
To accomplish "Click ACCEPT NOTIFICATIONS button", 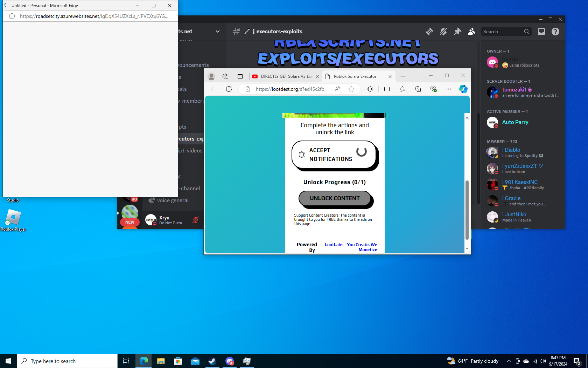I will tap(334, 155).
